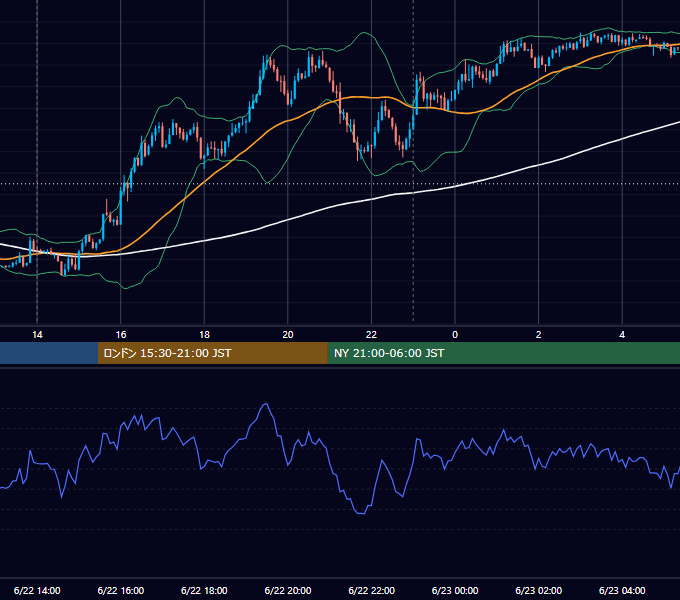Click the blue session bar segment before London
Image resolution: width=680 pixels, height=600 pixels.
(49, 353)
